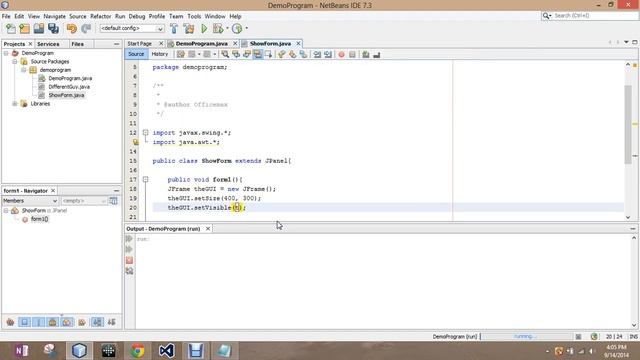Open the Profile Project dropdown arrow
The height and width of the screenshot is (360, 640).
(246, 29)
